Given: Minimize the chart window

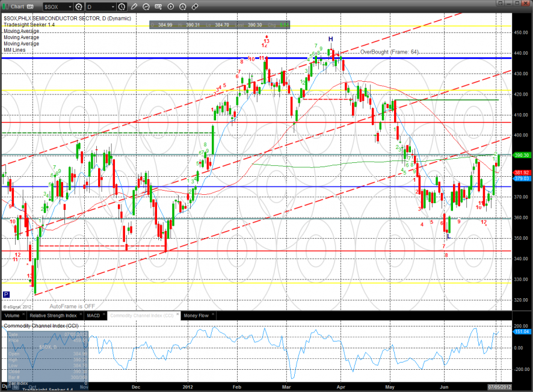Looking at the screenshot, I should (x=509, y=3).
